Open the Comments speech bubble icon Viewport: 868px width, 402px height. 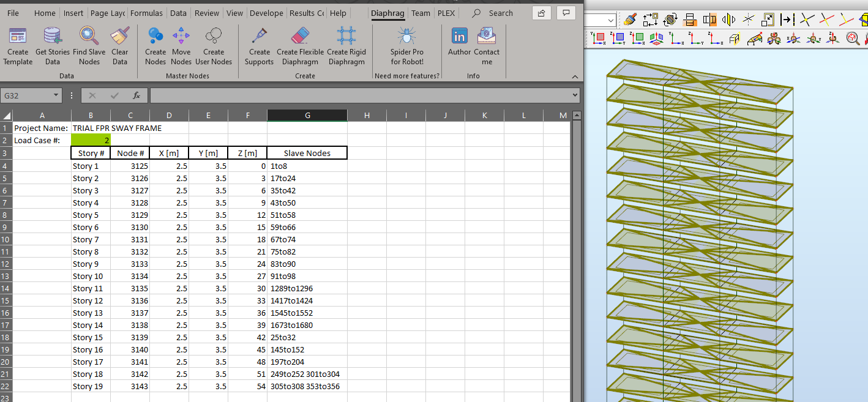click(567, 13)
